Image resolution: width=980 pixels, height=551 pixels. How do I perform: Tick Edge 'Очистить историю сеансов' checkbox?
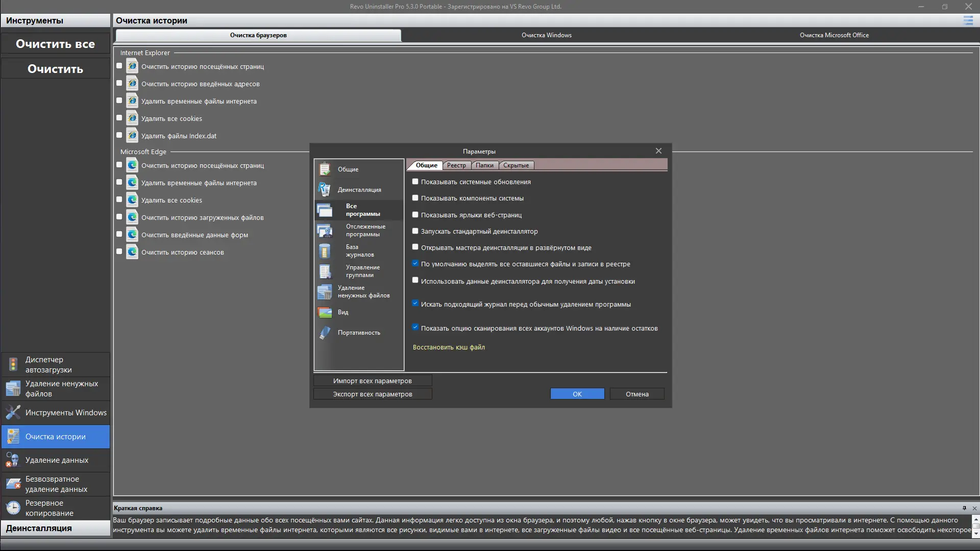pos(119,252)
